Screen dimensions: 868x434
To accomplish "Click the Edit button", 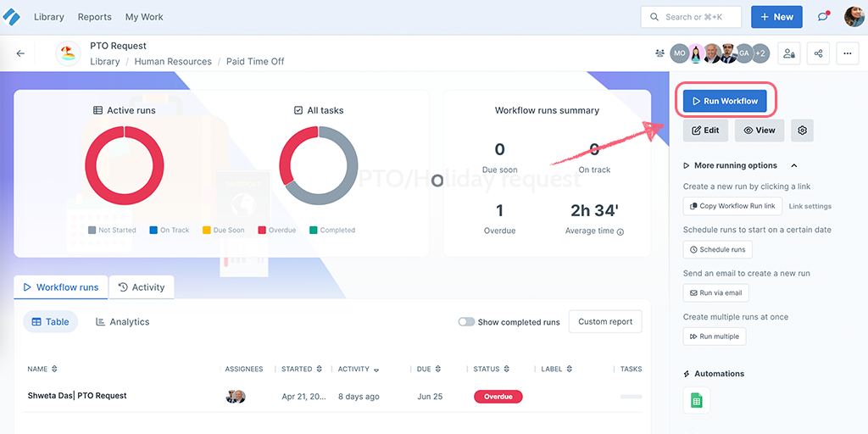I will point(705,131).
